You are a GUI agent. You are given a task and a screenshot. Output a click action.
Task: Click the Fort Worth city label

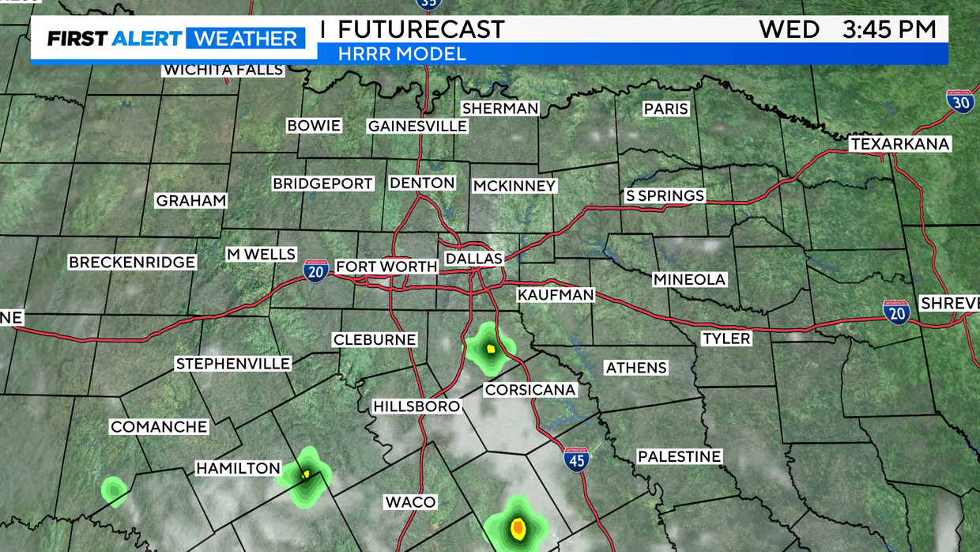click(386, 267)
